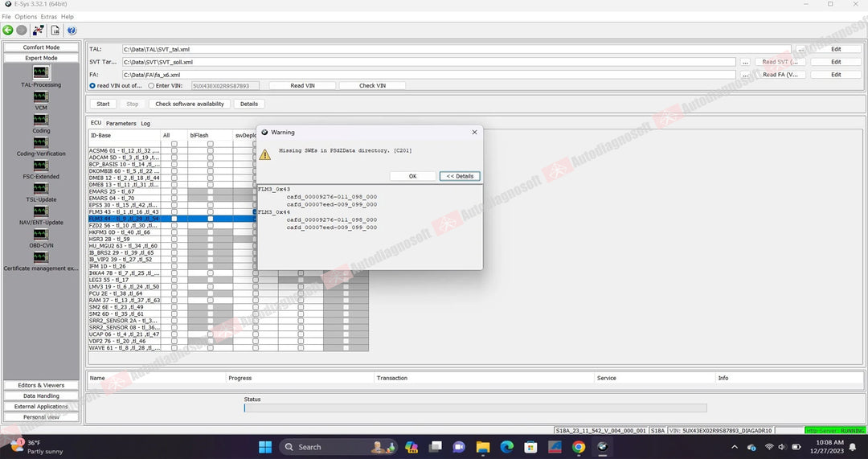
Task: Open the blue help question mark icon
Action: tap(72, 30)
